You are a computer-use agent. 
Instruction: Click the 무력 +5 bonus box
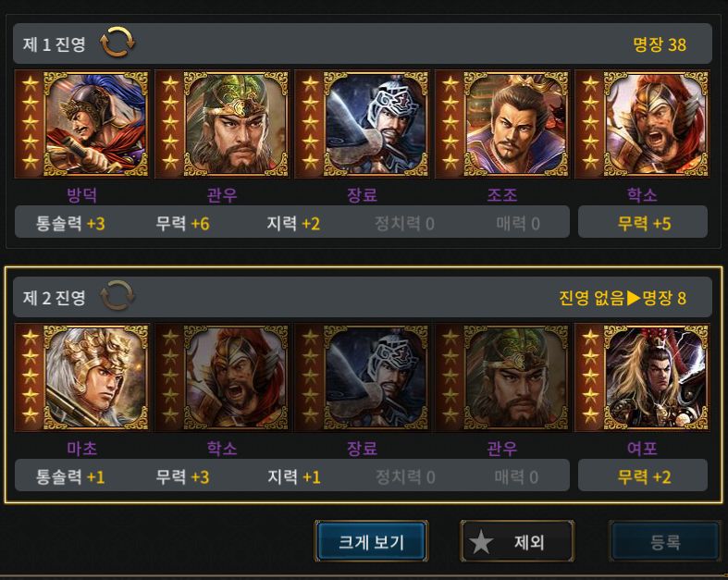coord(643,222)
